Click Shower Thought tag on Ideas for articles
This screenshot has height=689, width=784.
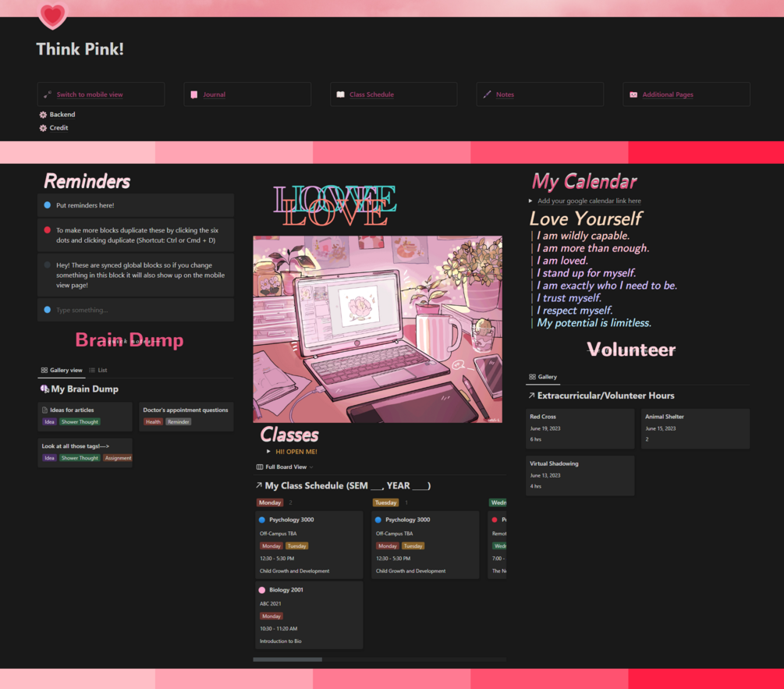pos(80,422)
